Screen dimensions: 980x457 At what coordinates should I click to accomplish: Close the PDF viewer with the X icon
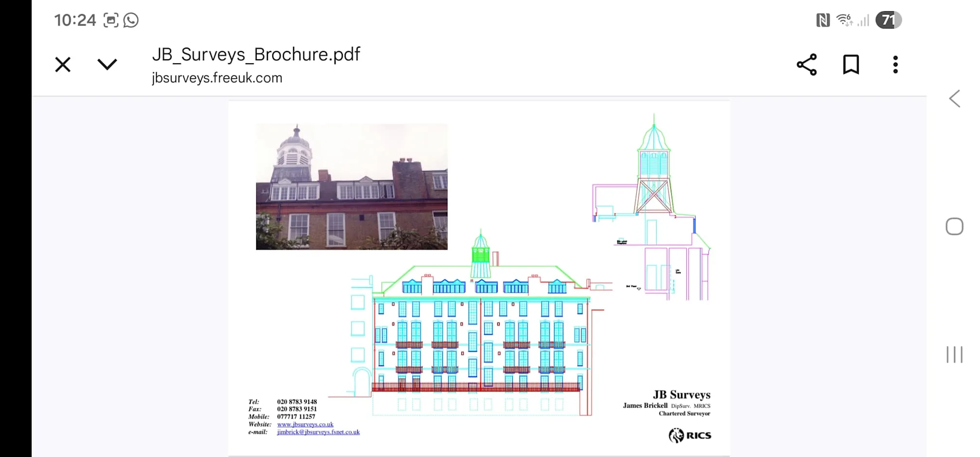coord(63,65)
